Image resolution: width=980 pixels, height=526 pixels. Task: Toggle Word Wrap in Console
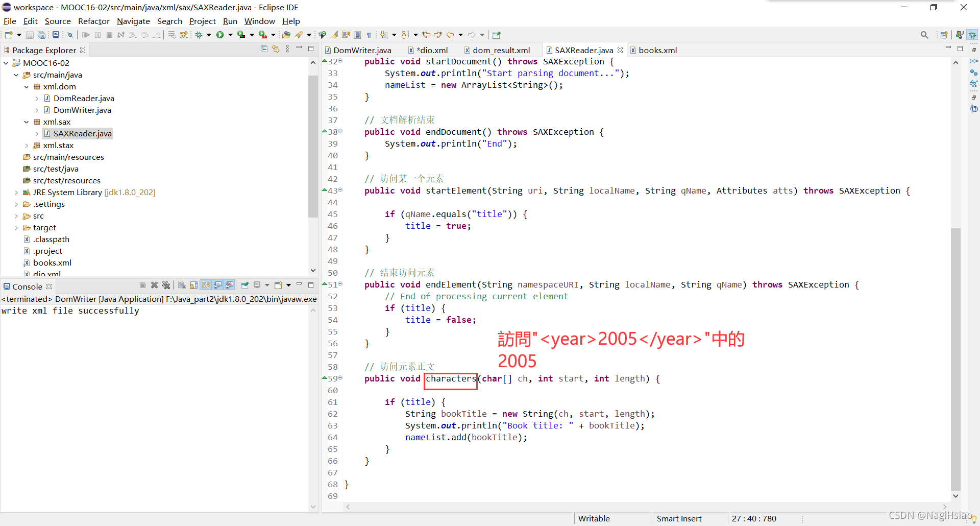[x=206, y=285]
